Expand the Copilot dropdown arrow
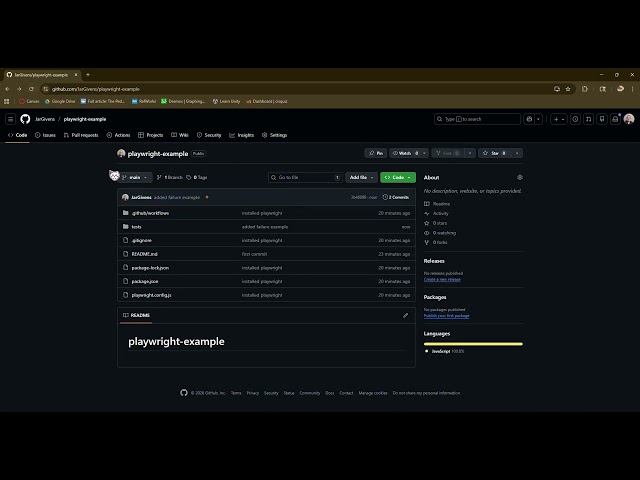 (x=539, y=119)
